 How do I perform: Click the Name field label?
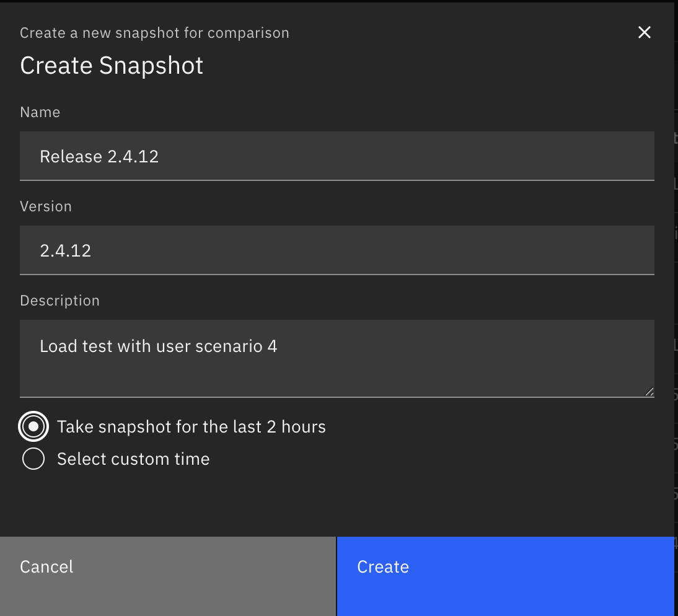pyautogui.click(x=40, y=112)
